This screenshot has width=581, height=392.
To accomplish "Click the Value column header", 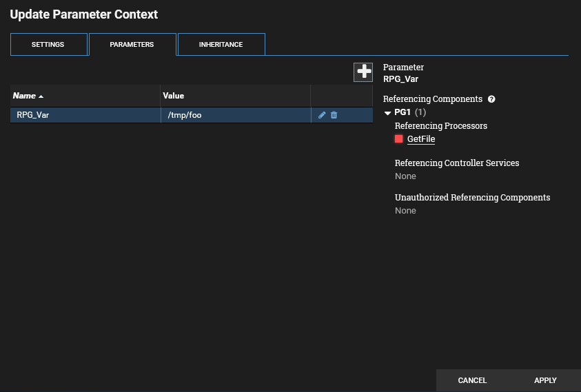I will click(174, 96).
